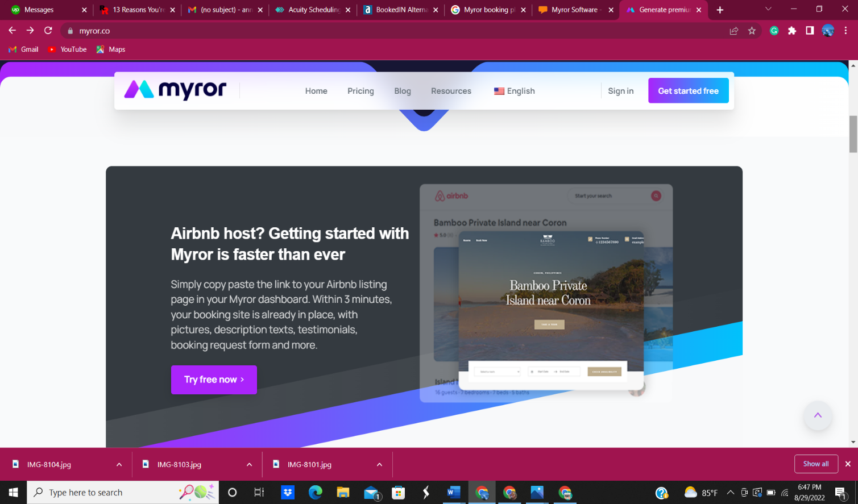Open the Resources menu item
858x504 pixels.
point(451,91)
